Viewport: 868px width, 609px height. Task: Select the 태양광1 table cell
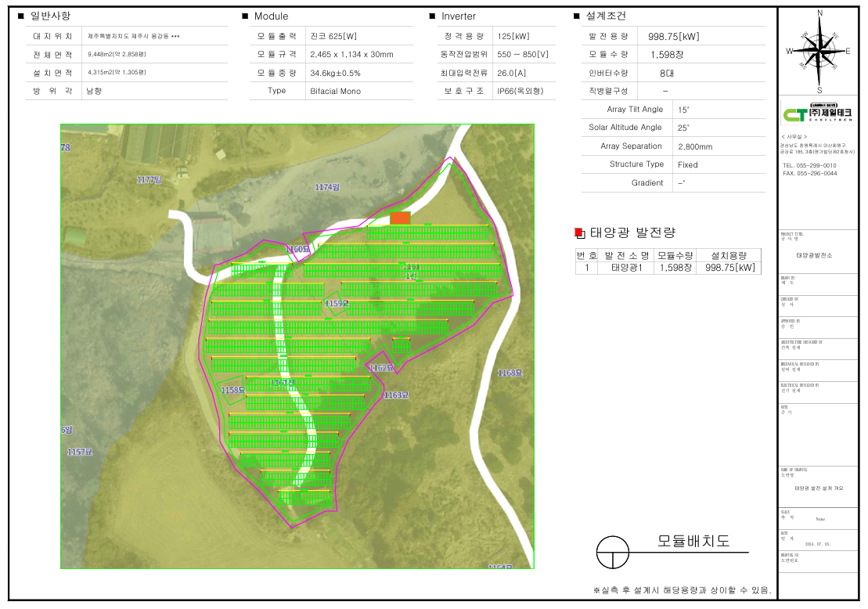pos(627,268)
